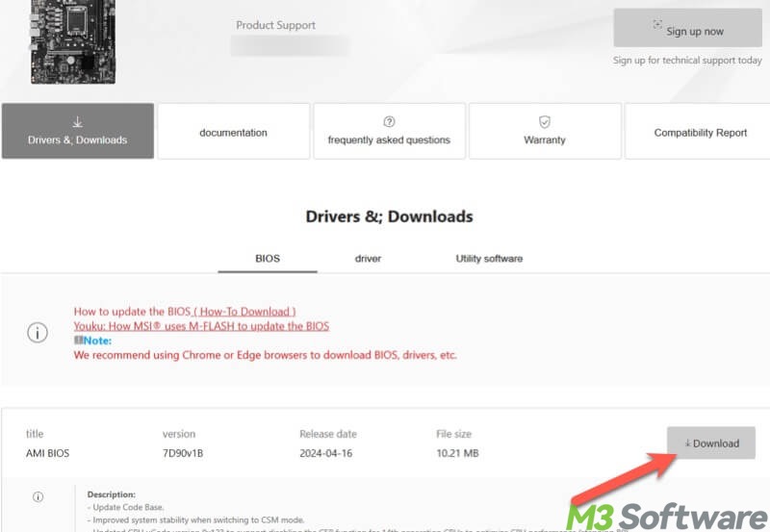
Task: Select the BIOS tab
Action: point(267,259)
